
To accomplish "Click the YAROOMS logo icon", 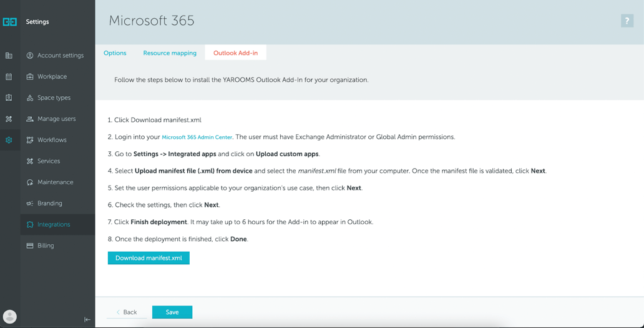I will pos(10,22).
